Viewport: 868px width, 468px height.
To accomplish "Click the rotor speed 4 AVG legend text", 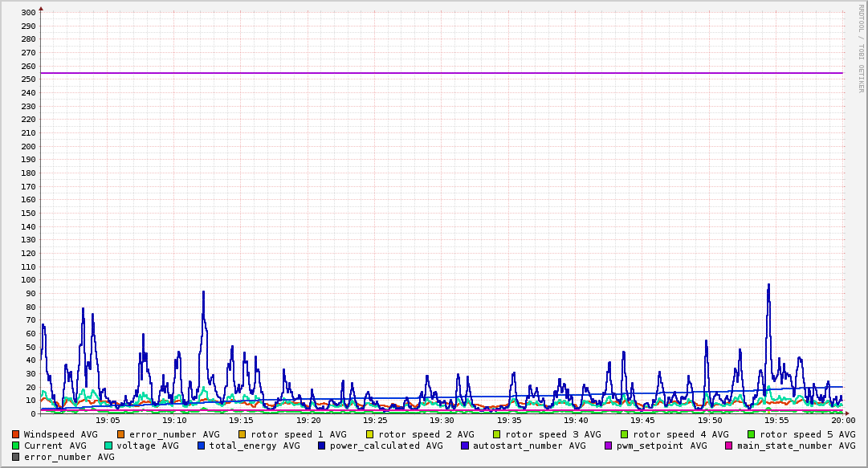I will pyautogui.click(x=680, y=434).
